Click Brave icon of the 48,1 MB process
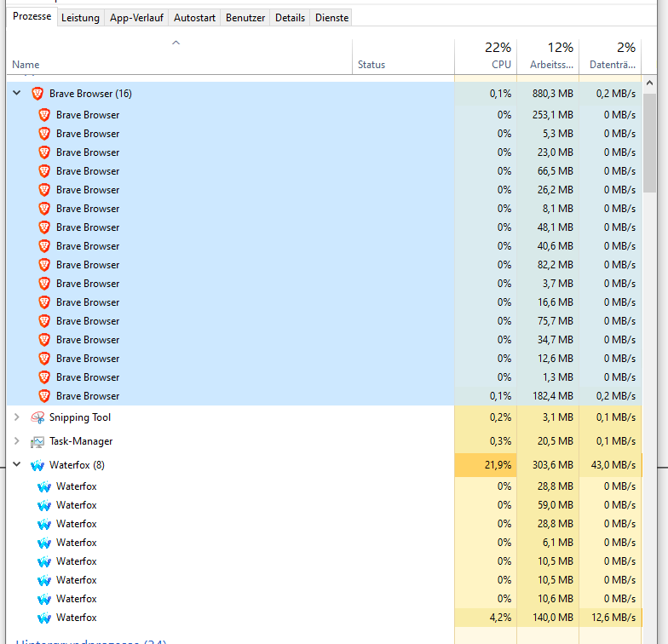Image resolution: width=668 pixels, height=644 pixels. click(44, 227)
